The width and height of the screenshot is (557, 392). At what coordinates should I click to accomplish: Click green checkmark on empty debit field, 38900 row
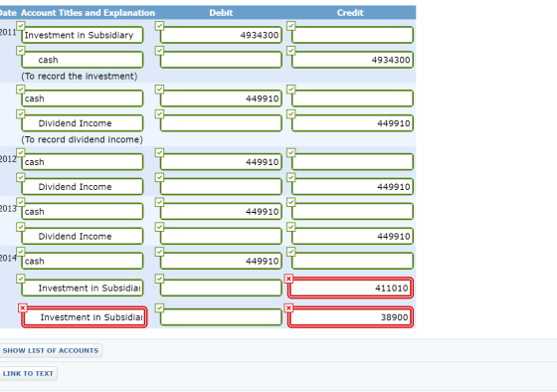(159, 307)
